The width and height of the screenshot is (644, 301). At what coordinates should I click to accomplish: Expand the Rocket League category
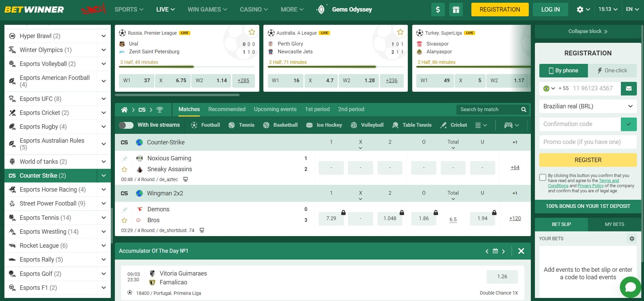click(104, 246)
